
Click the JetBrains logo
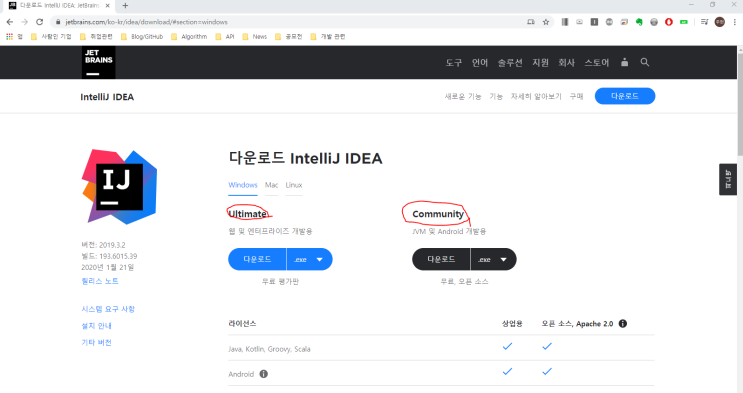click(x=99, y=62)
